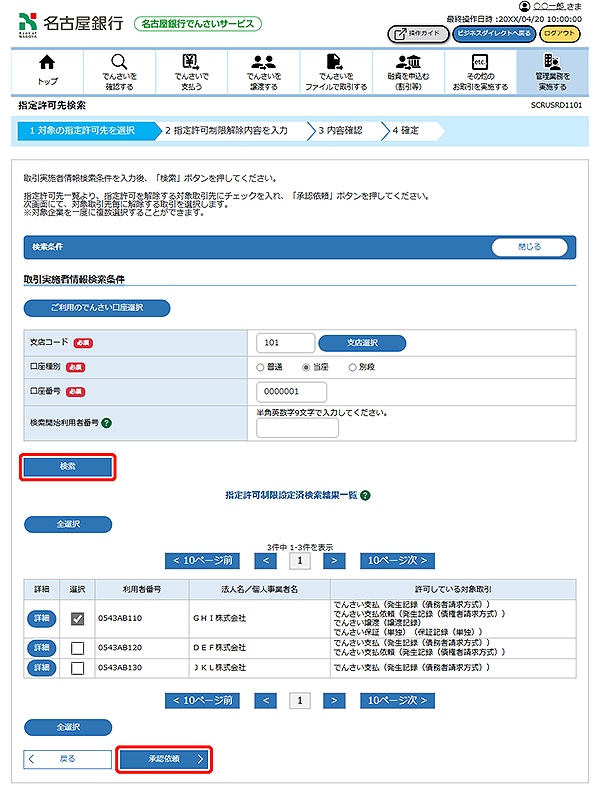Image resolution: width=600 pixels, height=789 pixels.
Task: Open the でんさいを確認する magnifier icon
Action: click(x=119, y=62)
